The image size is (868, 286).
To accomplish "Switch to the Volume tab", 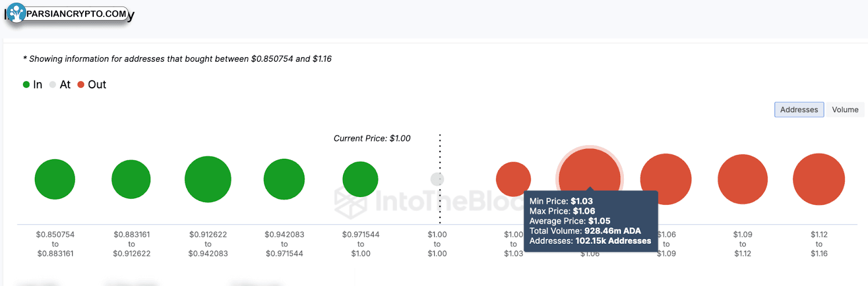I will pyautogui.click(x=845, y=109).
